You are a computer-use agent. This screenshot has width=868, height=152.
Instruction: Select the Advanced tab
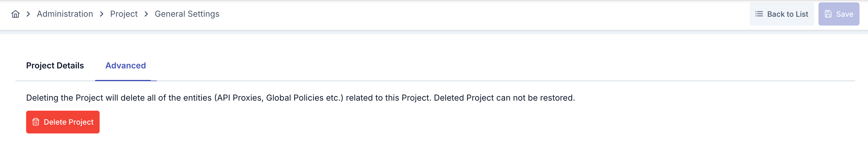point(125,65)
